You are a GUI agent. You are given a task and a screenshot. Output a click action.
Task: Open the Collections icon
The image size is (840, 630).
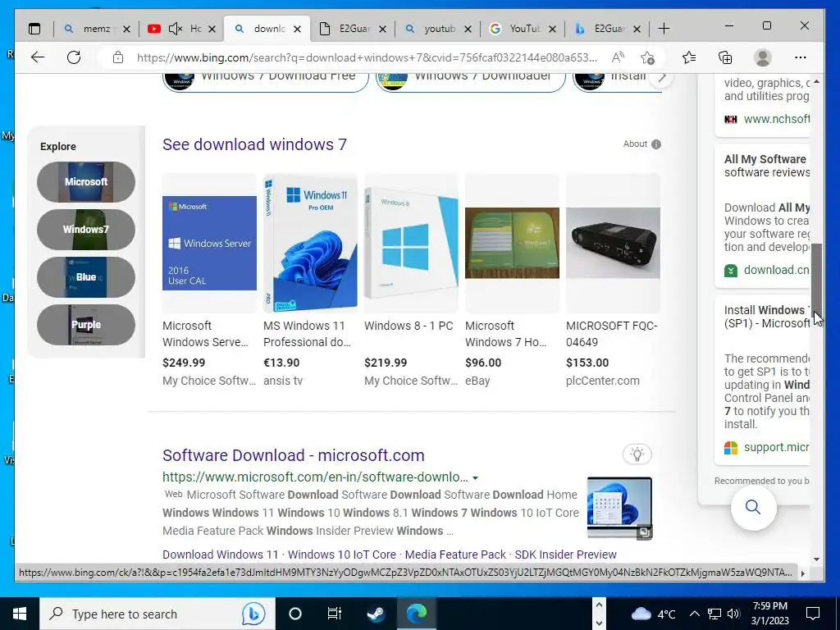pyautogui.click(x=725, y=57)
